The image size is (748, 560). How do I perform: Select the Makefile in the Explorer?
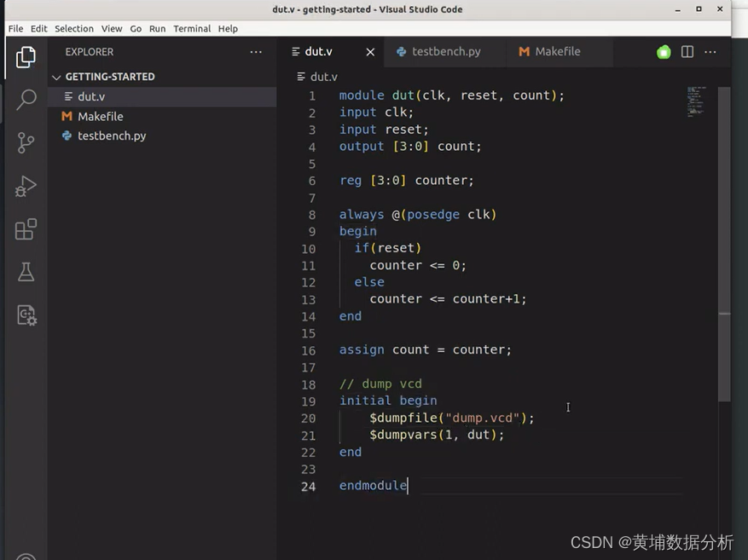tap(101, 116)
